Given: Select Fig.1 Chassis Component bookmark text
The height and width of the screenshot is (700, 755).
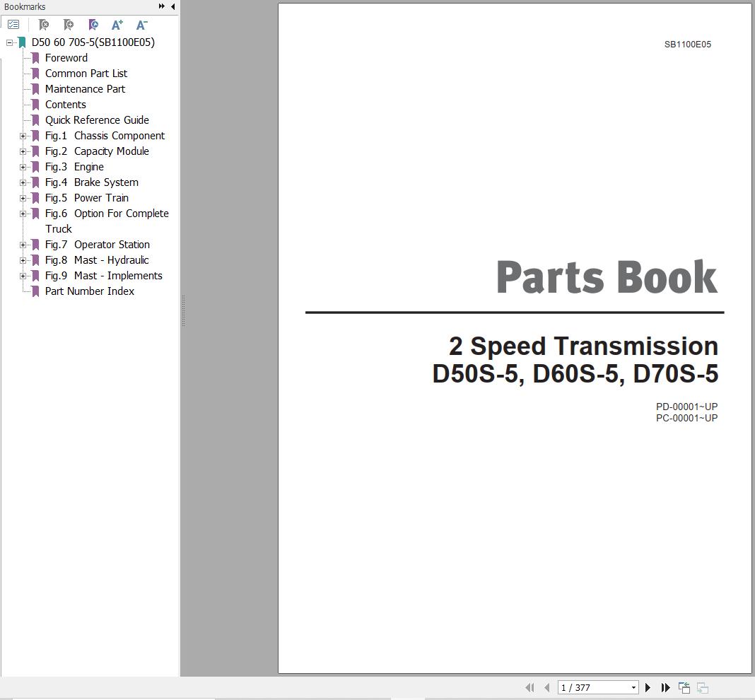Looking at the screenshot, I should pyautogui.click(x=105, y=136).
